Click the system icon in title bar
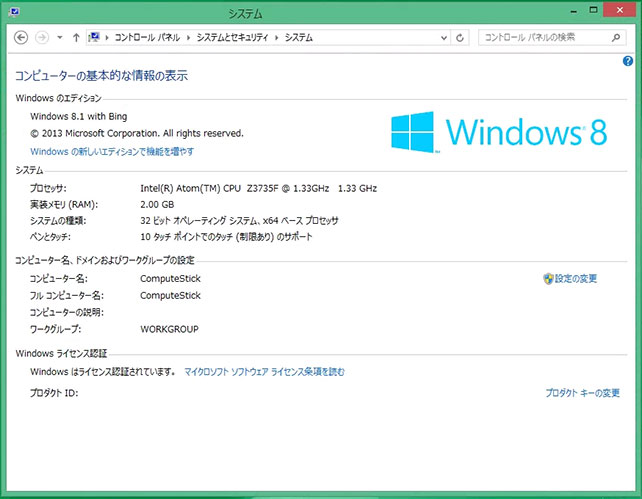Viewport: 642px width, 499px height. (14, 11)
